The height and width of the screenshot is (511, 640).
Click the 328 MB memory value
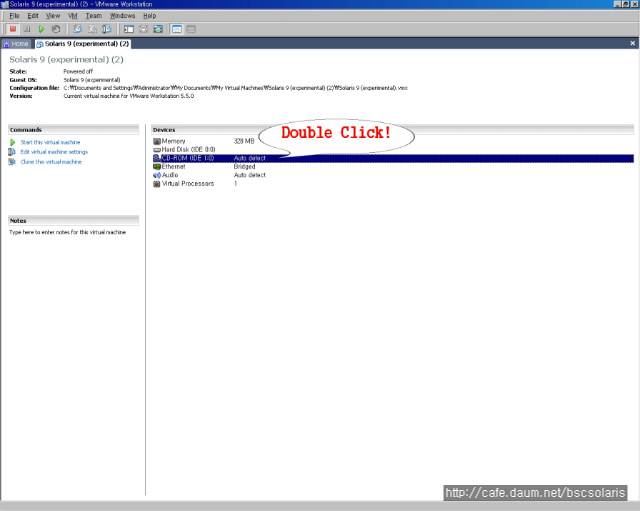point(244,141)
